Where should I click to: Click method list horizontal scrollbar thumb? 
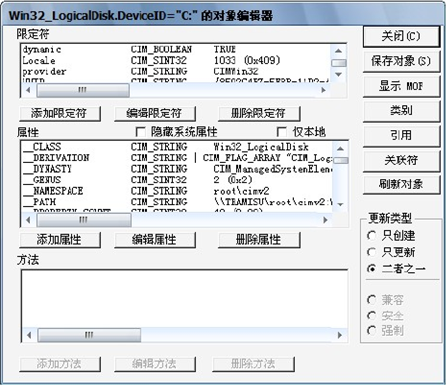click(89, 335)
